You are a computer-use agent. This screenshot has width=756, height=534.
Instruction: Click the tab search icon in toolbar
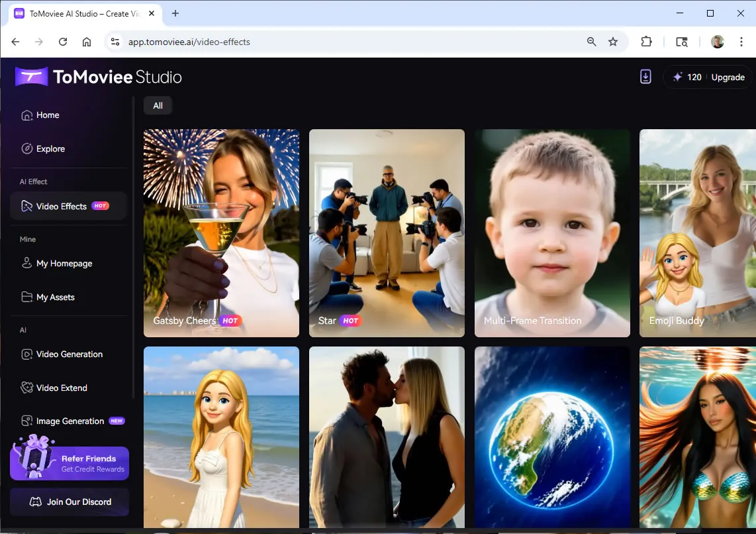click(x=682, y=42)
